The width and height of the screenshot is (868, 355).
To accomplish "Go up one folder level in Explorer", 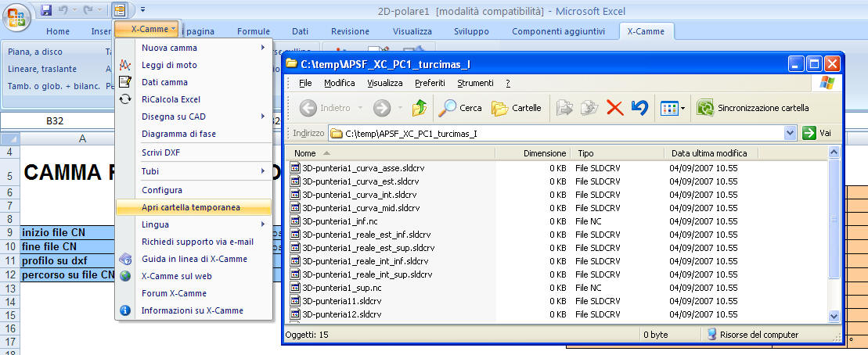I will click(x=419, y=108).
